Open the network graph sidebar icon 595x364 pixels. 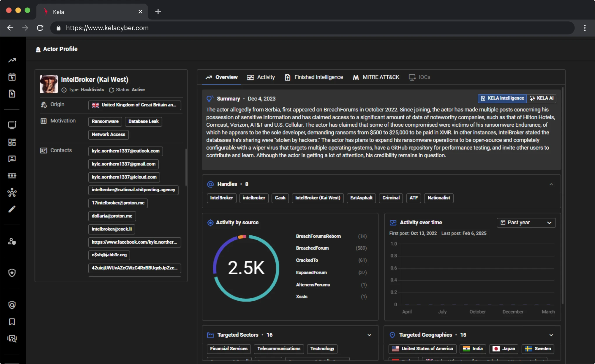tap(12, 192)
